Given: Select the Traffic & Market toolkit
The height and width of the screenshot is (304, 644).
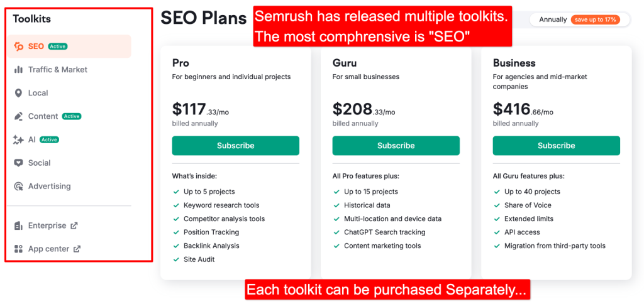Looking at the screenshot, I should tap(57, 70).
